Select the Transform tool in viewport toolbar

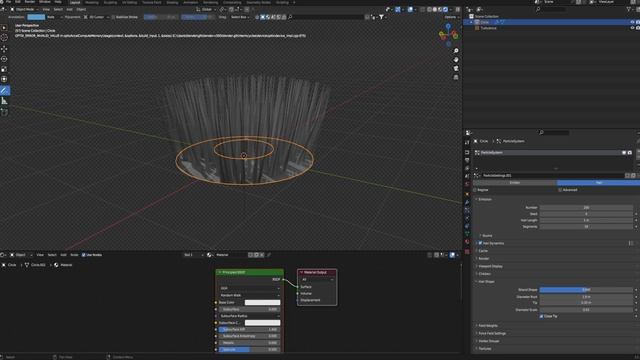(x=4, y=79)
